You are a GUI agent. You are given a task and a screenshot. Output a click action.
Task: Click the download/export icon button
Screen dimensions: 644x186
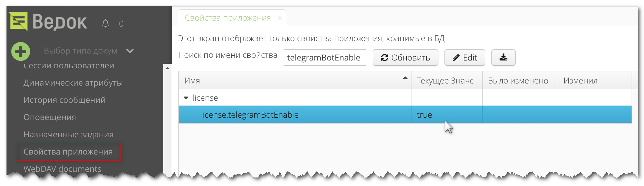pyautogui.click(x=503, y=57)
